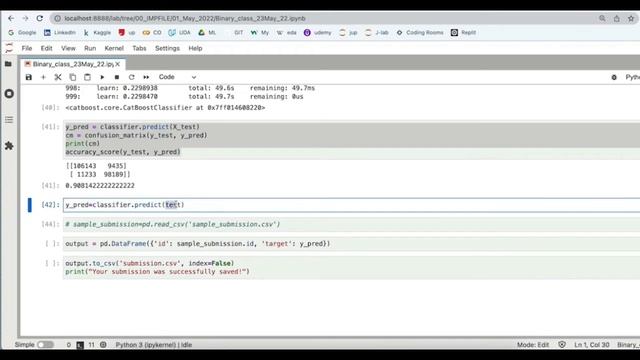Open the J-lab bookmark
This screenshot has height=360, width=640.
tap(377, 32)
